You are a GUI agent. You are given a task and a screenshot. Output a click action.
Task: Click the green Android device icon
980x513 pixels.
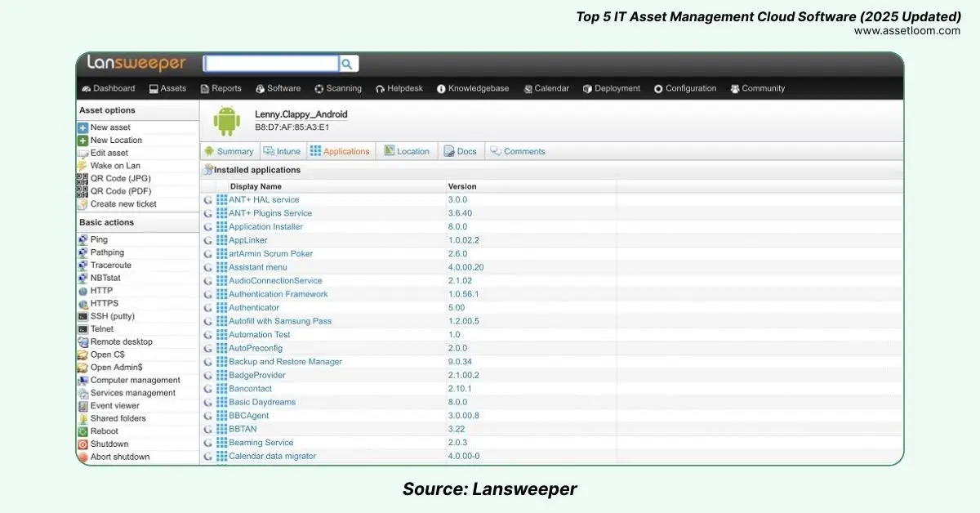pyautogui.click(x=226, y=122)
